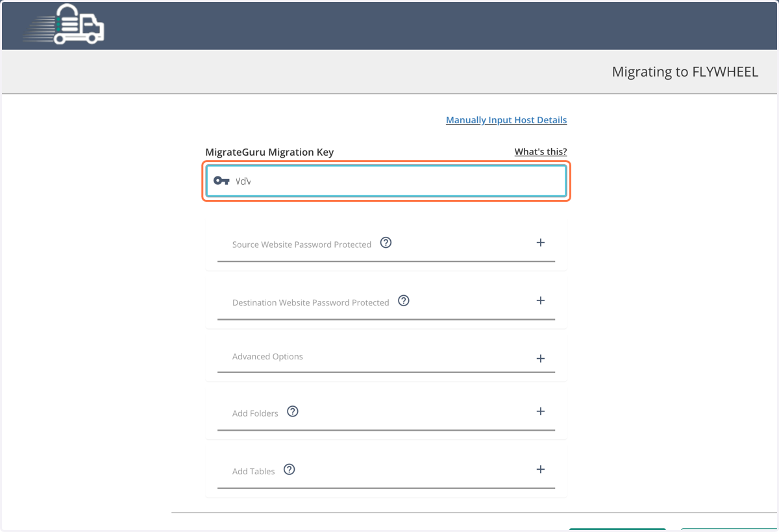
Task: Show the Add Tables help tooltip icon
Action: [290, 469]
